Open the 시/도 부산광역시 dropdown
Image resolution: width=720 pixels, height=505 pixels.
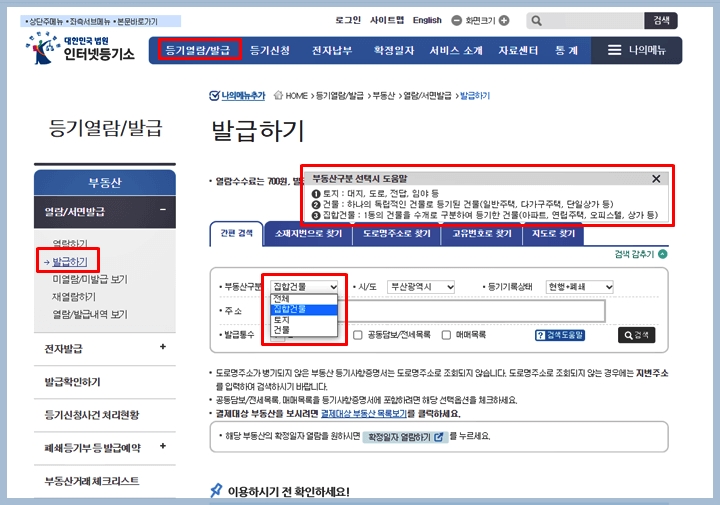pyautogui.click(x=421, y=287)
